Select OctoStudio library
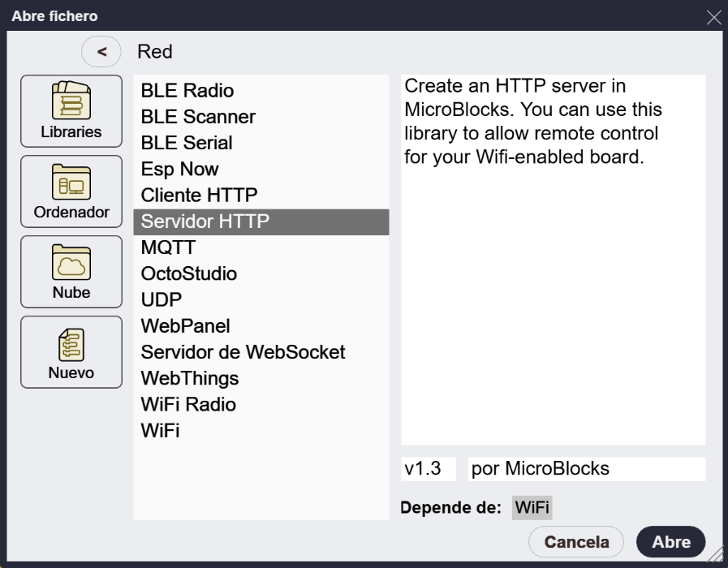This screenshot has height=568, width=728. tap(261, 273)
